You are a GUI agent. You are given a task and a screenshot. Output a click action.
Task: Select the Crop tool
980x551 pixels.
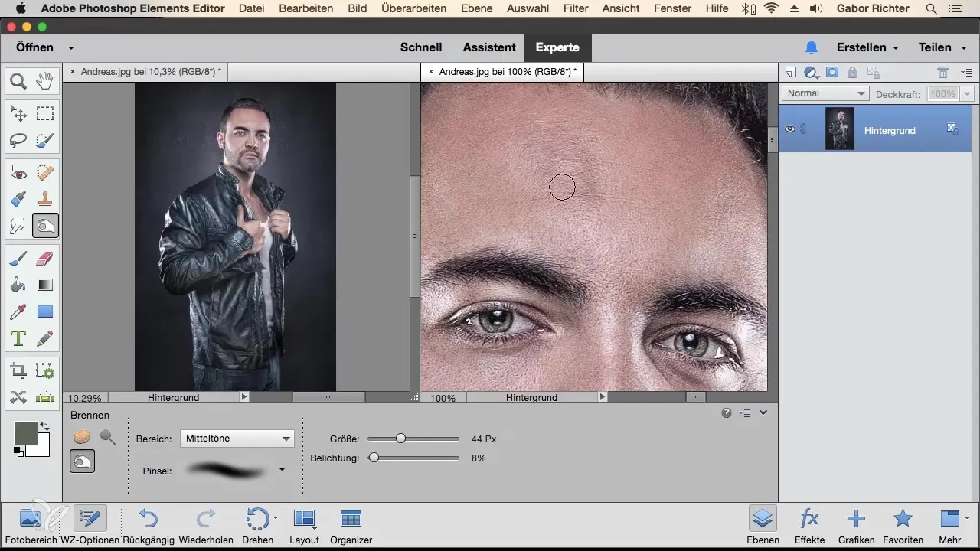coord(18,371)
